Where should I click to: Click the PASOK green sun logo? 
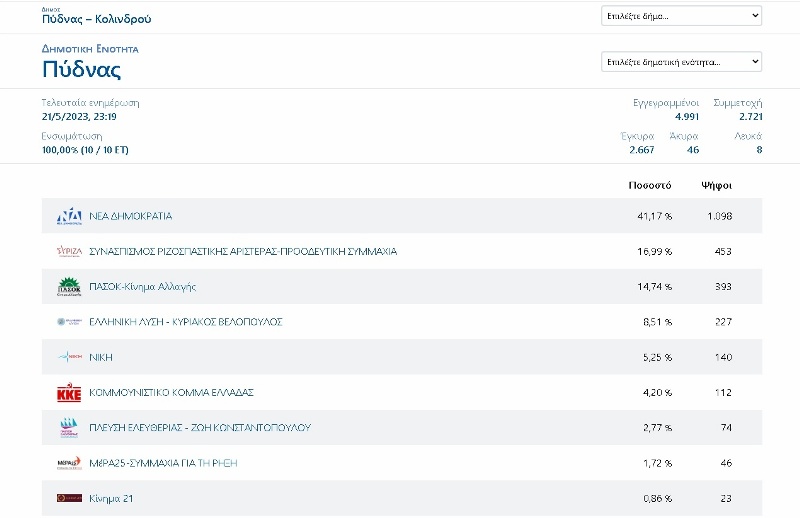(69, 287)
